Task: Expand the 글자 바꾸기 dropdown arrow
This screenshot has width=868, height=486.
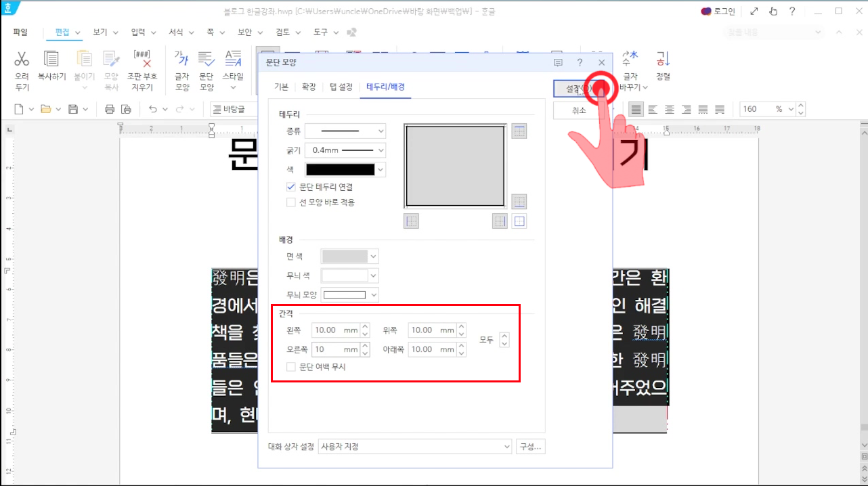Action: (x=645, y=87)
